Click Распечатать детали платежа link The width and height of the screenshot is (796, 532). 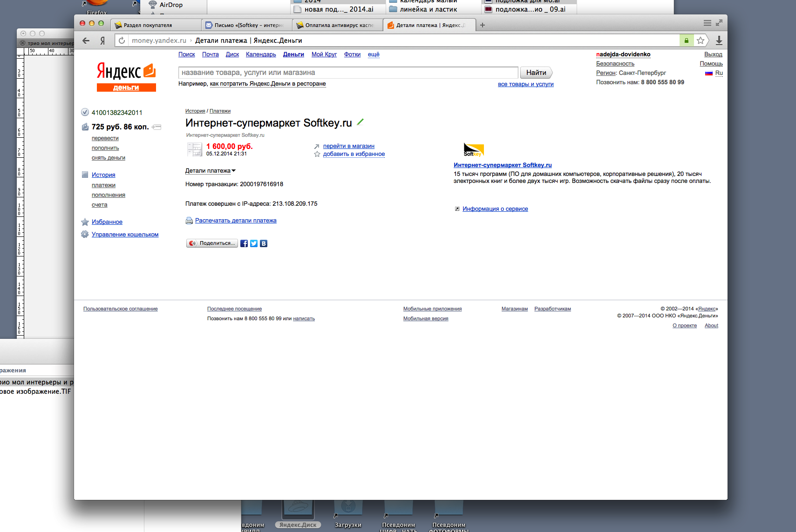236,221
